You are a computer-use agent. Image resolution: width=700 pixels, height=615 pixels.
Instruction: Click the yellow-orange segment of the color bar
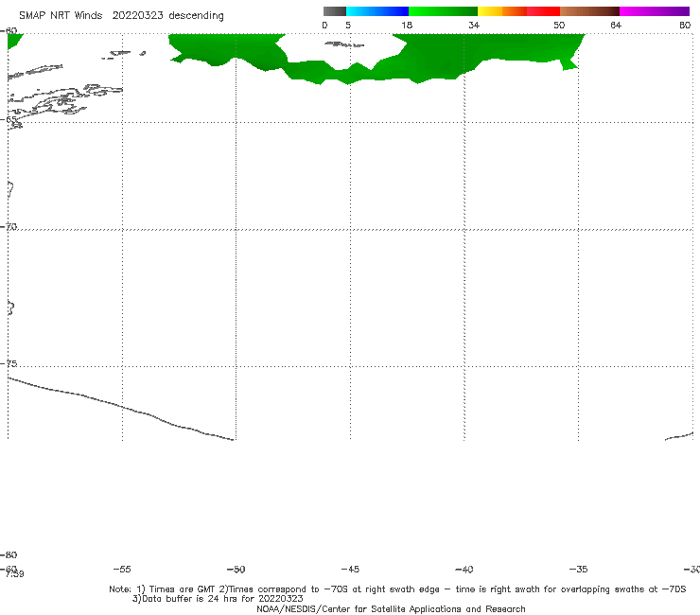click(502, 11)
